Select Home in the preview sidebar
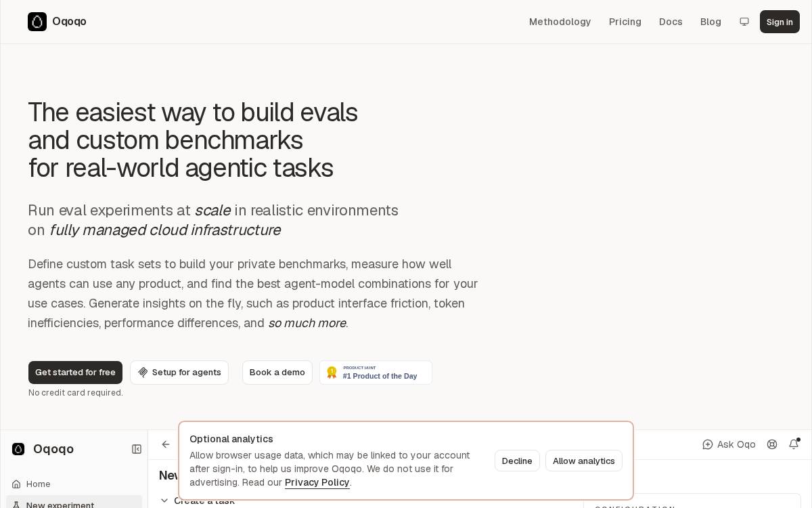 [74, 484]
